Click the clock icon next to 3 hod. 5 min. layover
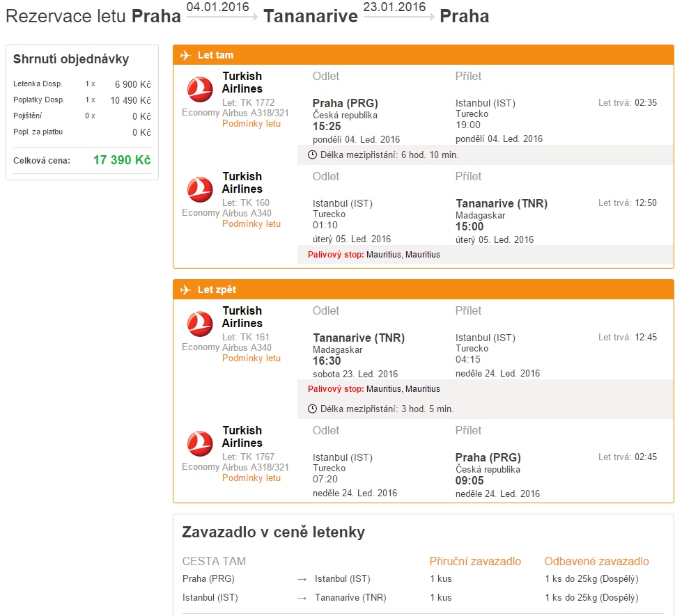 313,409
